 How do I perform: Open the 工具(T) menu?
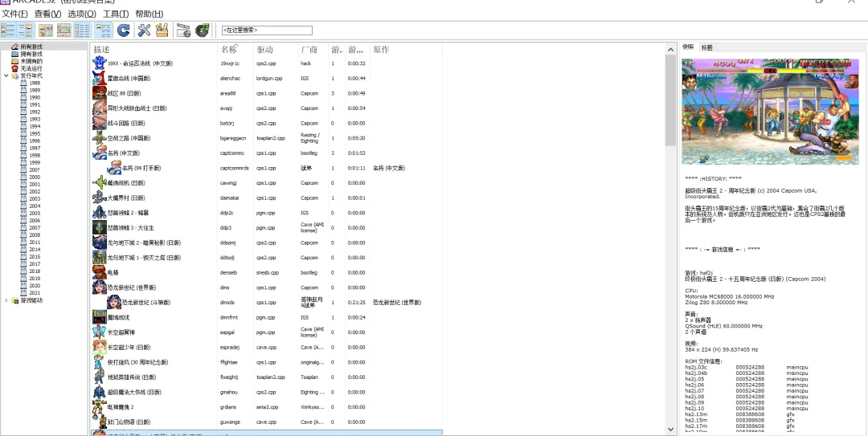[116, 14]
